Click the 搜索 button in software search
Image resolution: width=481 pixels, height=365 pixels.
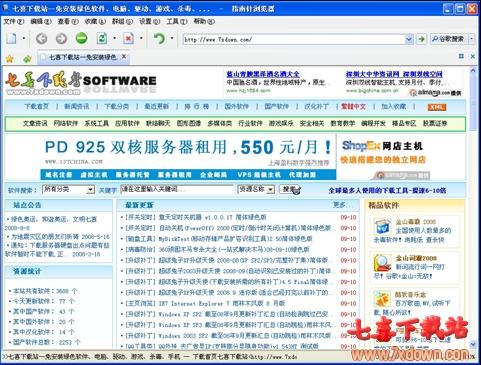click(x=290, y=189)
